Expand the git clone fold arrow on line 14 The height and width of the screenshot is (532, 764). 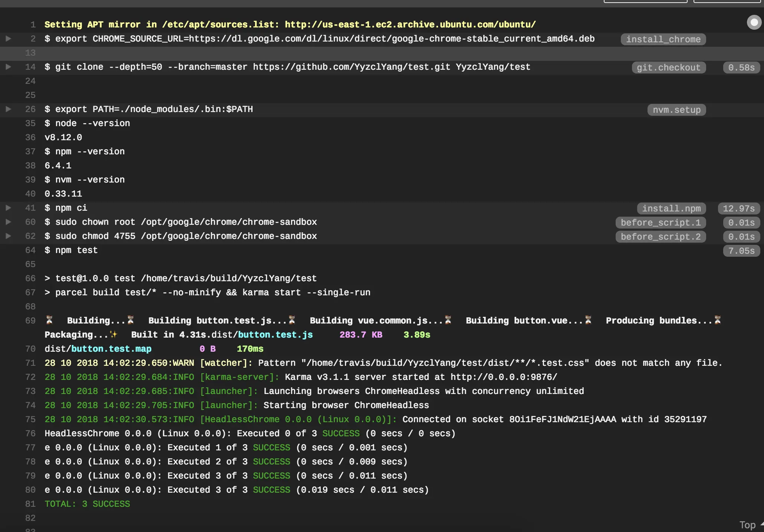coord(8,67)
